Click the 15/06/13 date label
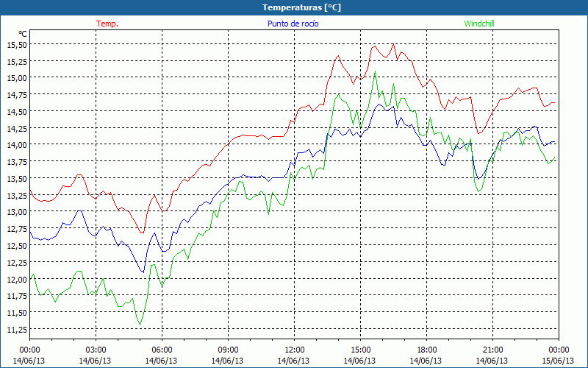The height and width of the screenshot is (368, 588). [558, 361]
